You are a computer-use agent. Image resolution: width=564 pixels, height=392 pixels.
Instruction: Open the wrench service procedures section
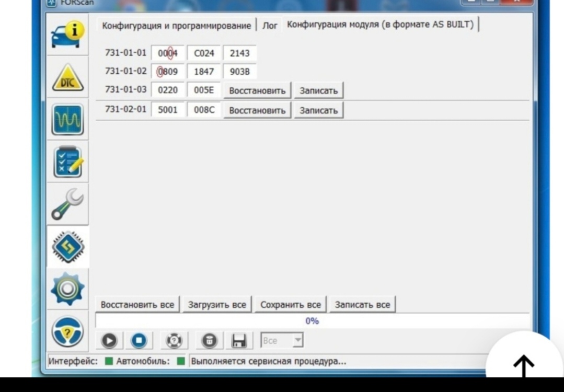pos(67,204)
